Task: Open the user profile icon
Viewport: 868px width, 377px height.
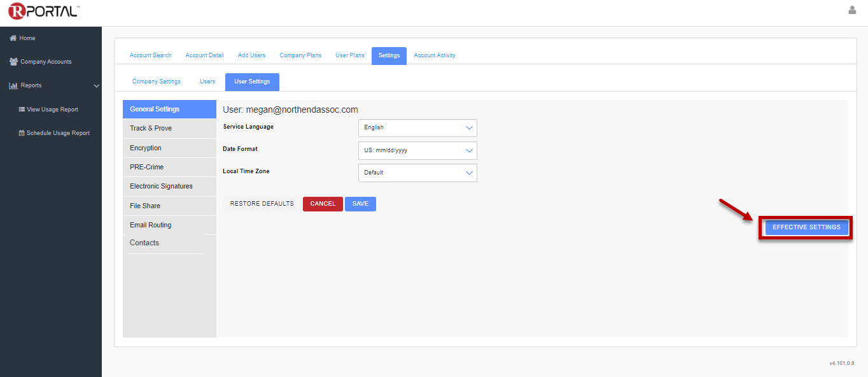Action: 852,10
